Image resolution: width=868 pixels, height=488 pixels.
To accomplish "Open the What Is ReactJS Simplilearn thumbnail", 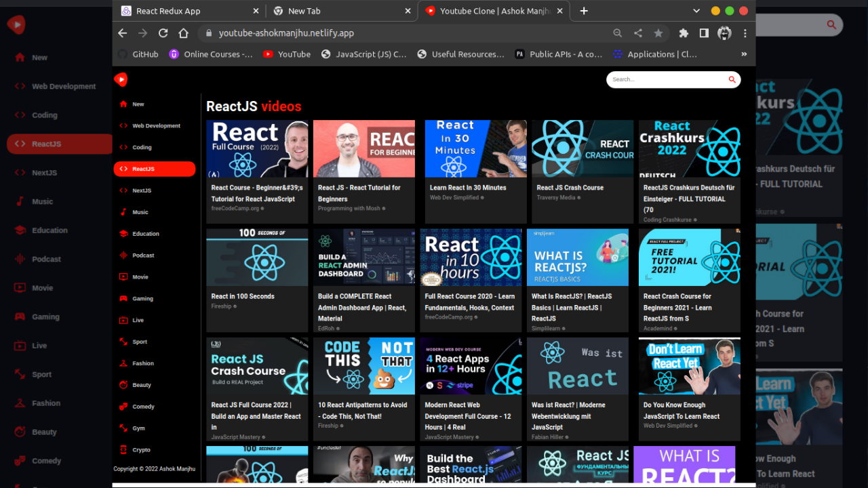I will click(x=578, y=258).
